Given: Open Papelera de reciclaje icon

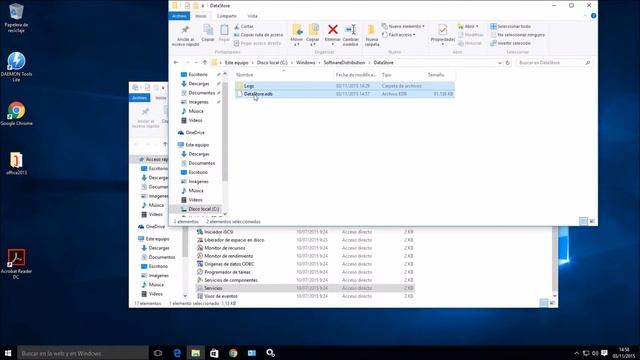Looking at the screenshot, I should click(x=16, y=18).
